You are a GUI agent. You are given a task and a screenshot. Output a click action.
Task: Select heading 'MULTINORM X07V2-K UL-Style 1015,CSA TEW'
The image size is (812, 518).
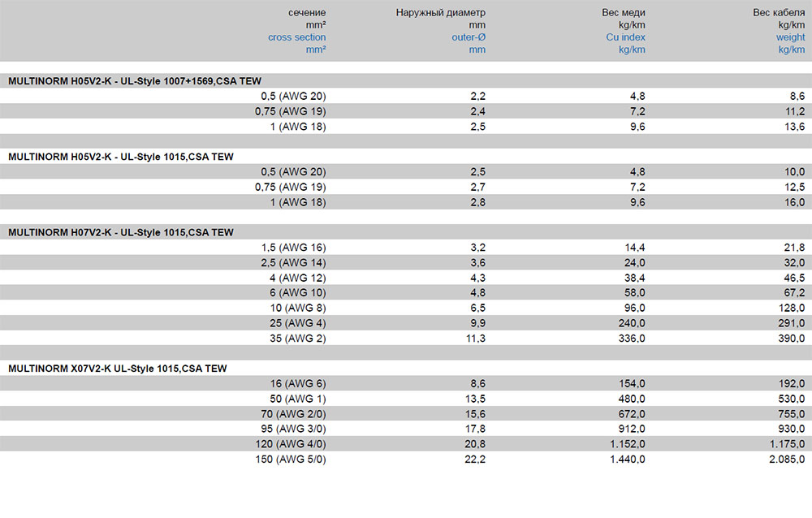coord(118,369)
